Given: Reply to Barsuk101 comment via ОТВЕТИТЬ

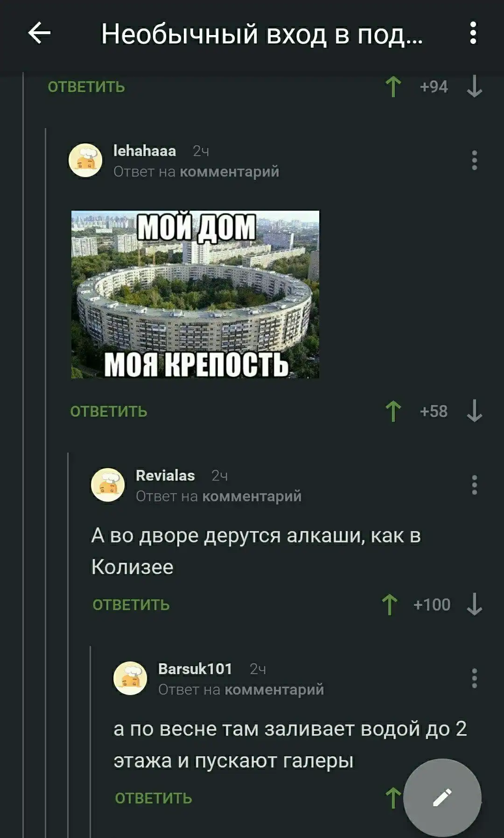Looking at the screenshot, I should point(153,798).
